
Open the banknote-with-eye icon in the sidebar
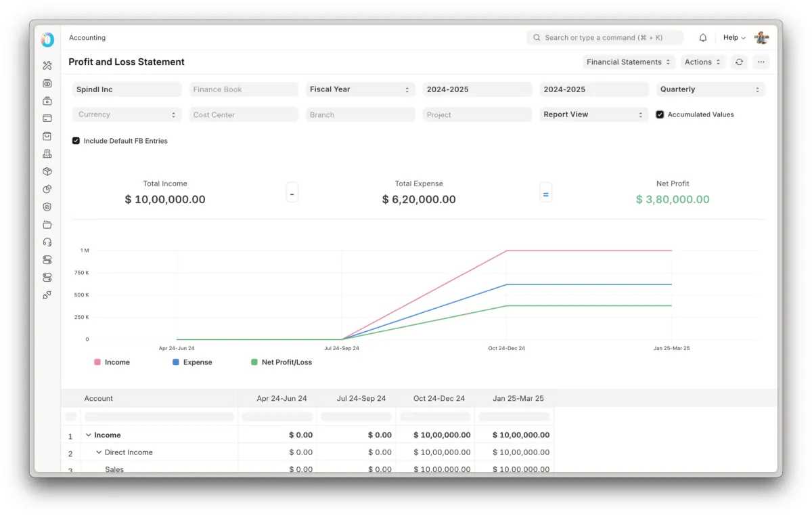pos(47,83)
